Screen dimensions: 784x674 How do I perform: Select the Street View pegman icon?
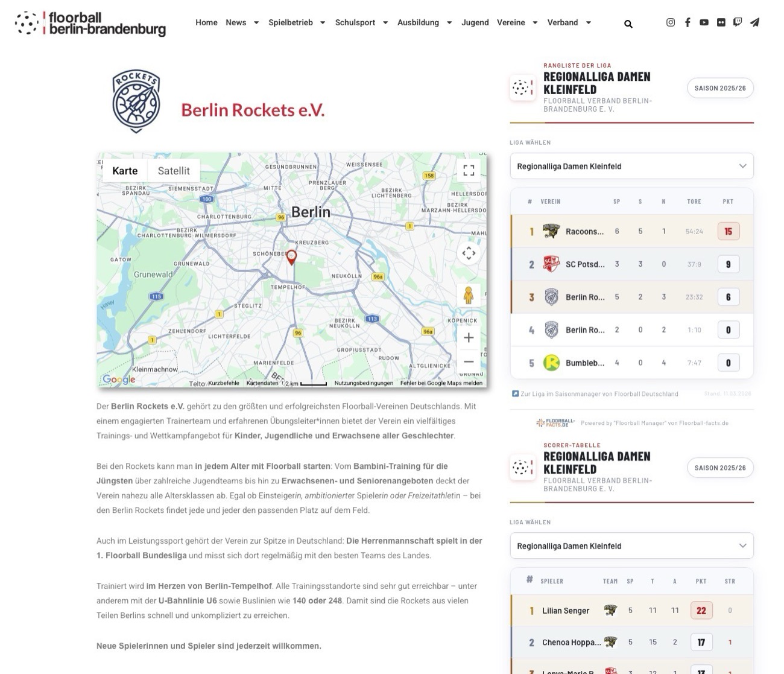coord(469,296)
